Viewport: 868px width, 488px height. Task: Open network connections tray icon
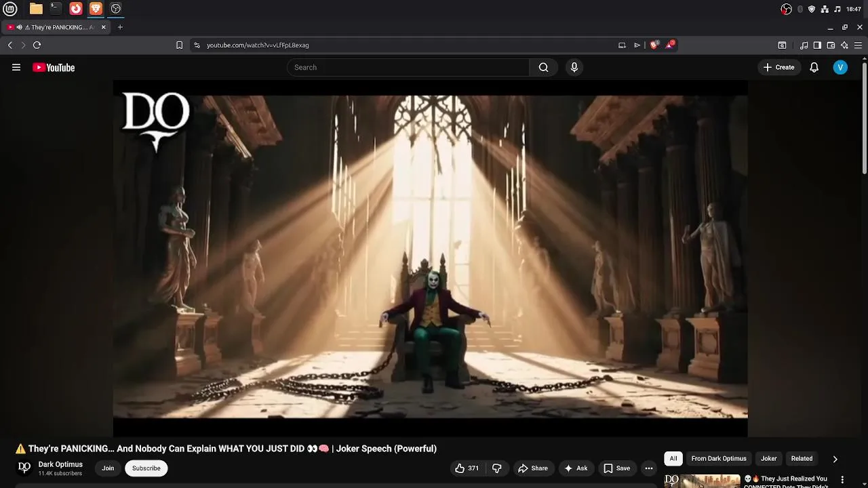click(x=825, y=9)
